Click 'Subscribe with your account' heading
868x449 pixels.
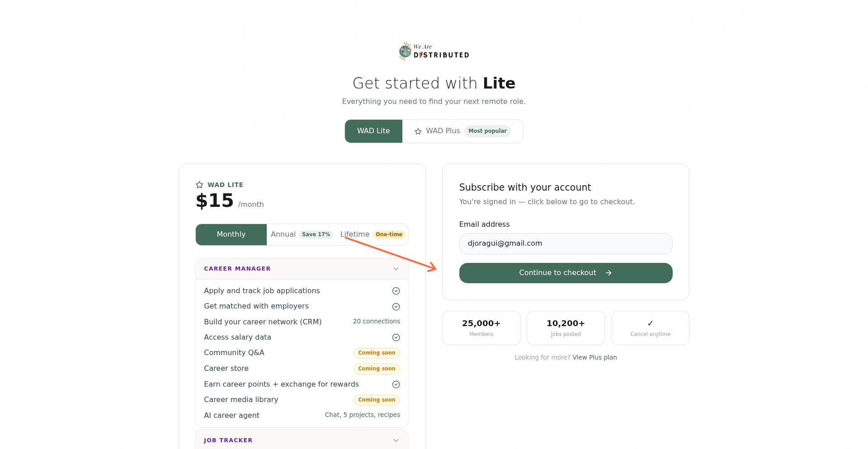[525, 187]
